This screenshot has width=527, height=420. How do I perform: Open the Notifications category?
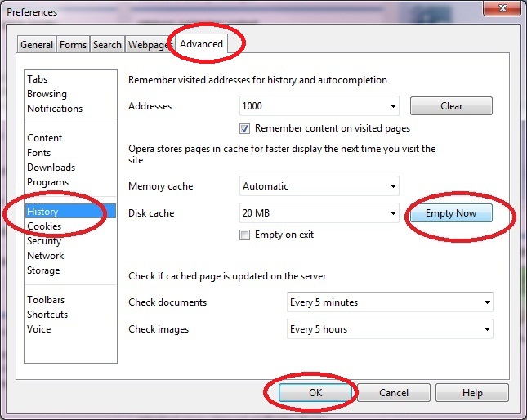coord(70,109)
